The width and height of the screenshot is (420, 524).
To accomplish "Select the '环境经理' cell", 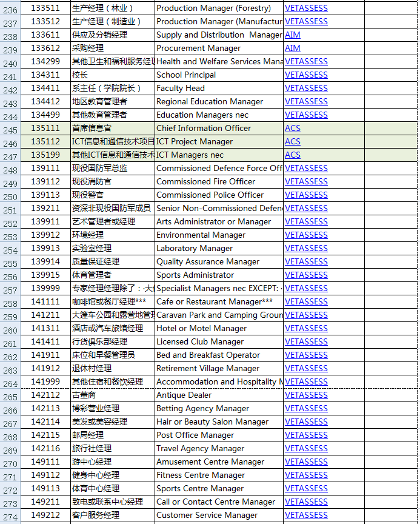I will click(113, 235).
